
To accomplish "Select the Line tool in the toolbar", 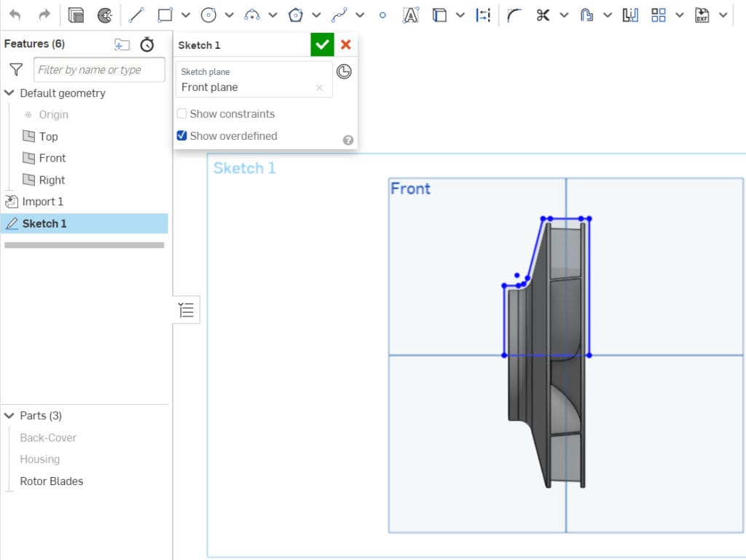I will pyautogui.click(x=136, y=15).
